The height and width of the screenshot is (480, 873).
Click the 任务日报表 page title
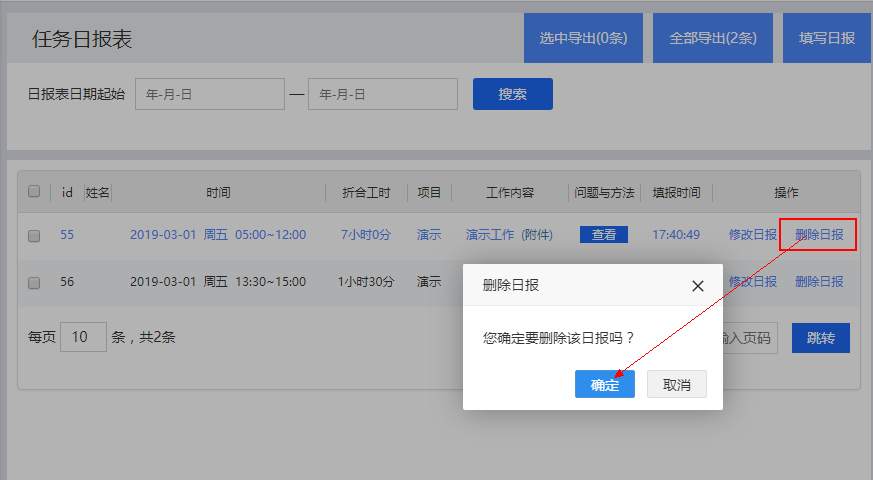[x=82, y=39]
